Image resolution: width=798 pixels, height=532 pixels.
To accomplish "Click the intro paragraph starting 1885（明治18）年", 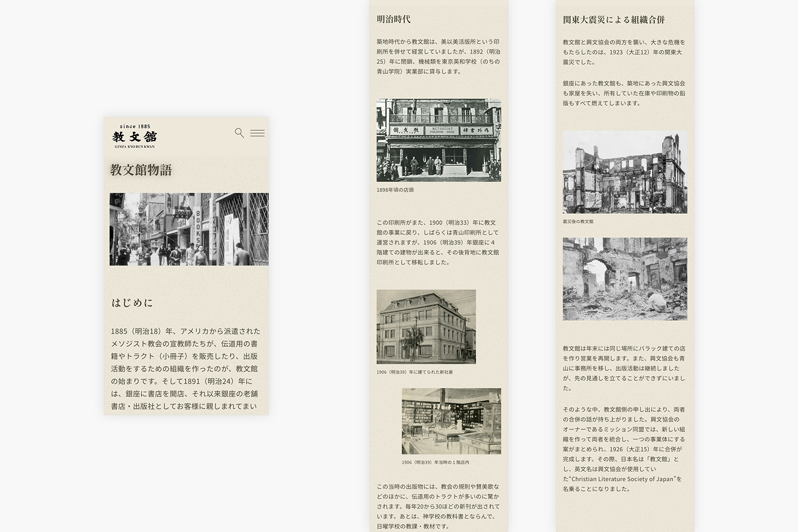I will pos(186,369).
